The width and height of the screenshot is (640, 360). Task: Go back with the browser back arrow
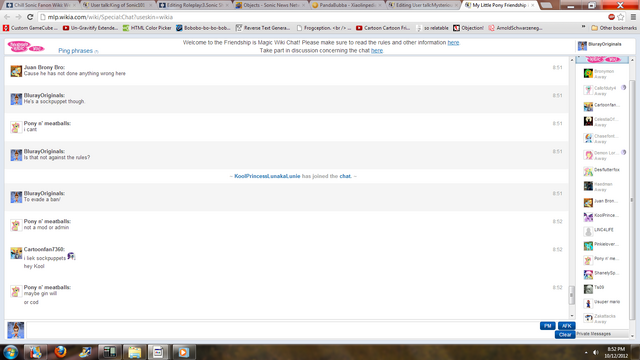[7, 17]
